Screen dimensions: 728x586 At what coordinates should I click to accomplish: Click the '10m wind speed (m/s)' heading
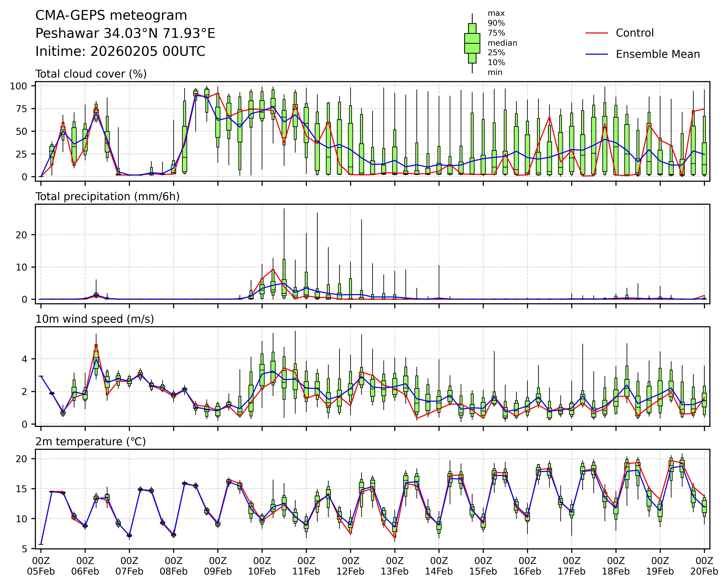pos(95,319)
